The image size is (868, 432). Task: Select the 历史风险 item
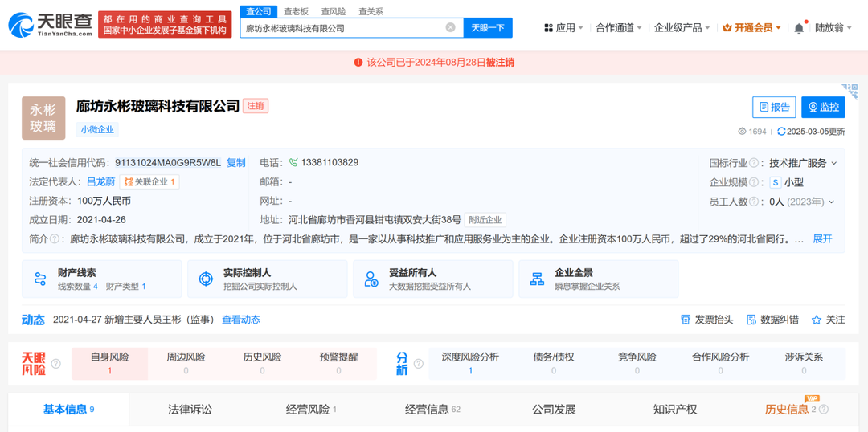[x=262, y=364]
